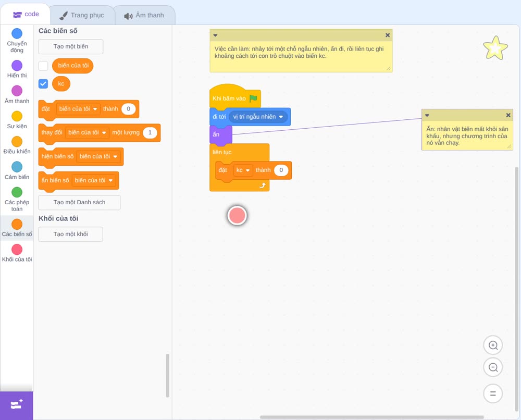Image resolution: width=521 pixels, height=420 pixels.
Task: Select the Các biến số category
Action: coord(17,228)
